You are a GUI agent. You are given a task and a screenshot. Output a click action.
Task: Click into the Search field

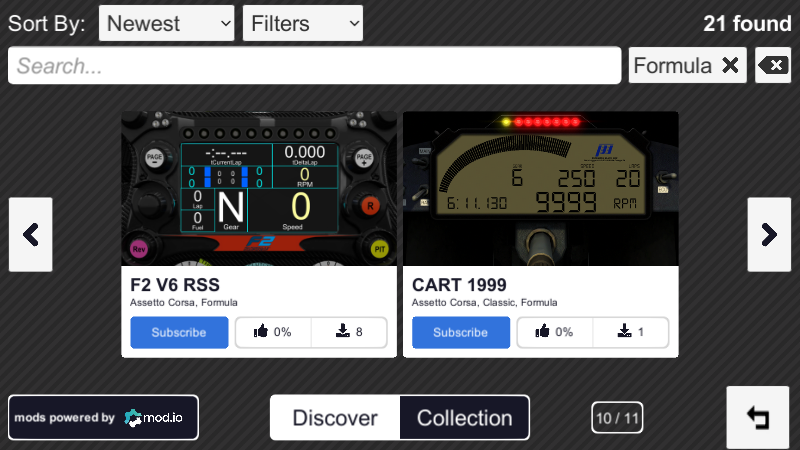tap(314, 65)
